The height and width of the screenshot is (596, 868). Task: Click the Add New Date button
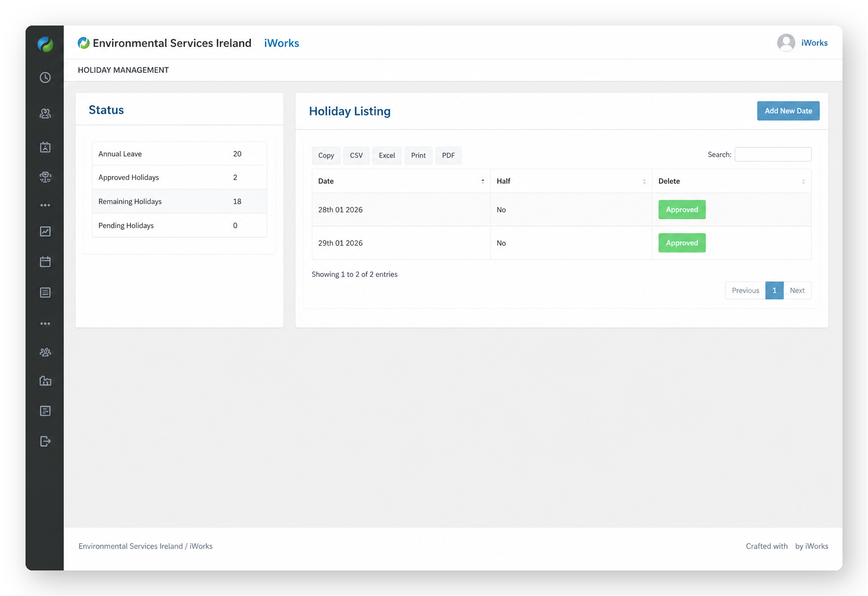click(788, 111)
